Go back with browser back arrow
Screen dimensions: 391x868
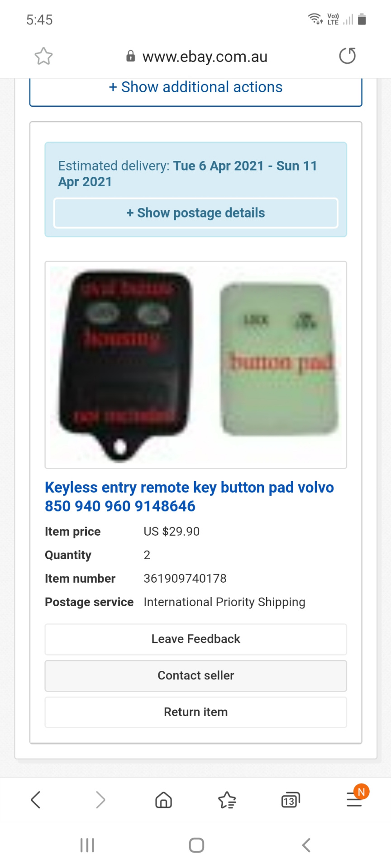[36, 799]
